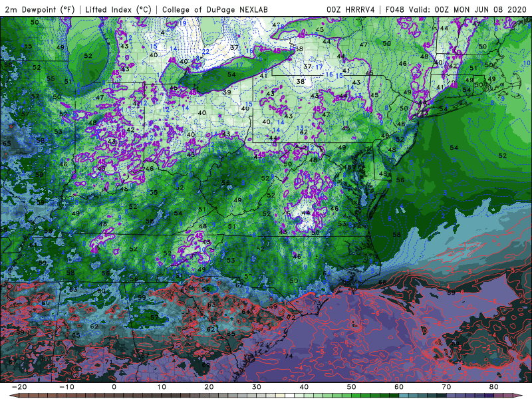
Task: Click the "College of DuPage NEXLAB" label
Action: tap(215, 10)
